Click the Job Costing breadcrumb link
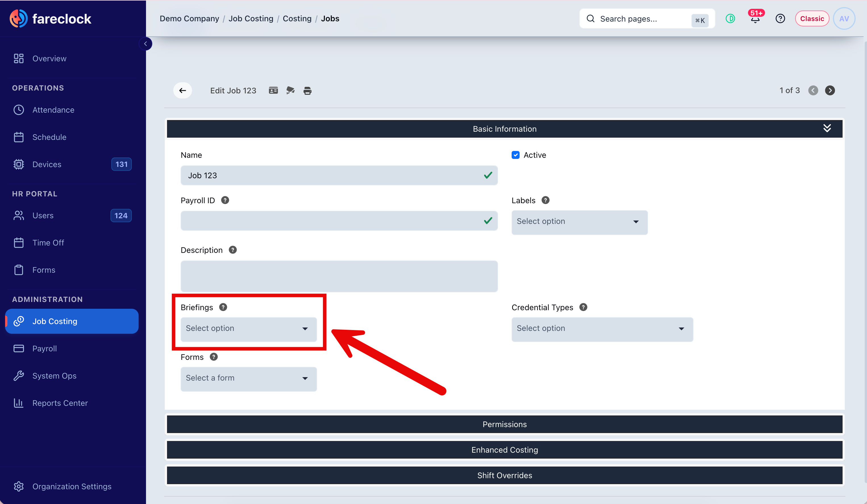This screenshot has width=867, height=504. [x=251, y=18]
